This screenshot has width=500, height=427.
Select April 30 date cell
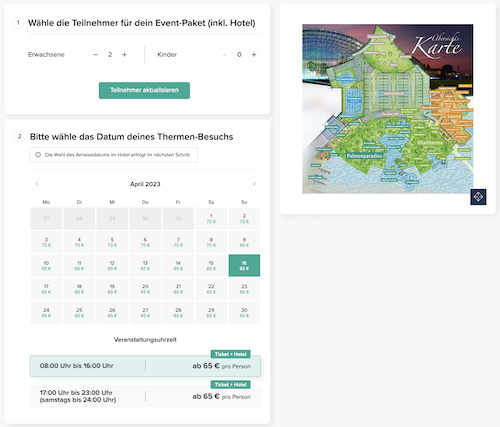(244, 313)
